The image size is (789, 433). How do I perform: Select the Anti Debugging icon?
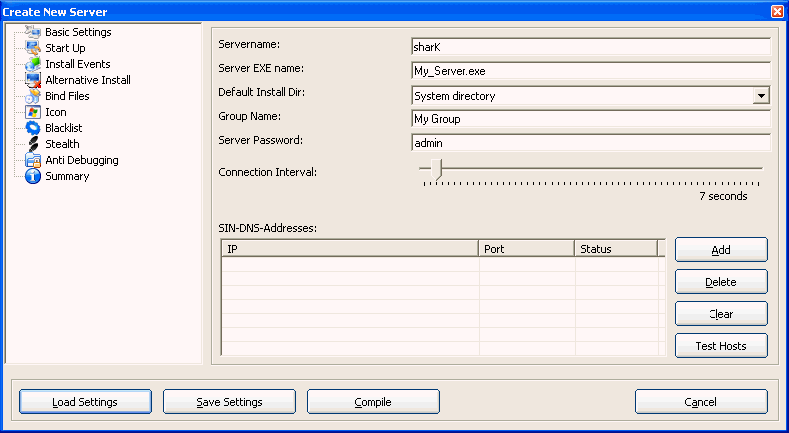(x=32, y=160)
